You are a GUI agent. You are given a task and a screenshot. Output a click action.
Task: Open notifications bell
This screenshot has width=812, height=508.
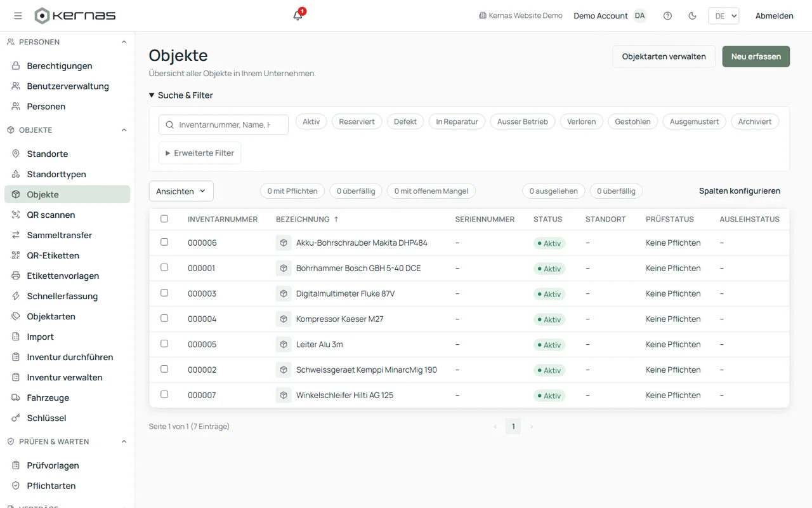click(298, 15)
